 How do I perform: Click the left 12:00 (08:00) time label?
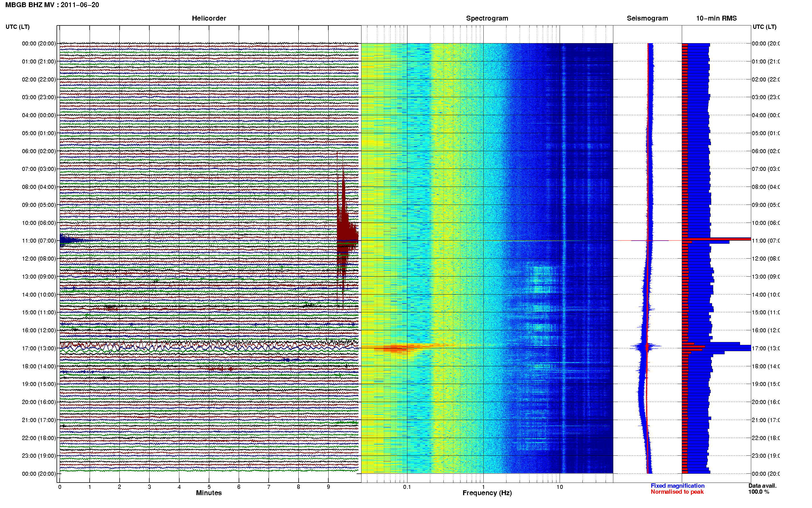point(39,258)
